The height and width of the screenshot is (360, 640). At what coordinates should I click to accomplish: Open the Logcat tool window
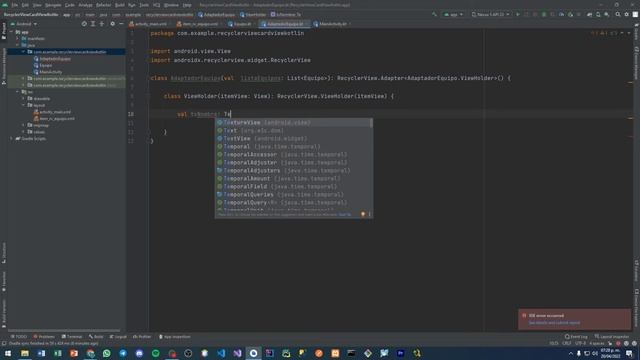point(118,337)
